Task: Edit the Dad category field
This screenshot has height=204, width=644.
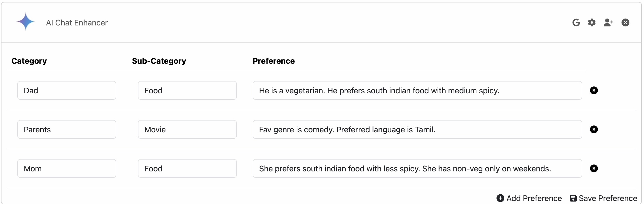Action: pyautogui.click(x=67, y=90)
